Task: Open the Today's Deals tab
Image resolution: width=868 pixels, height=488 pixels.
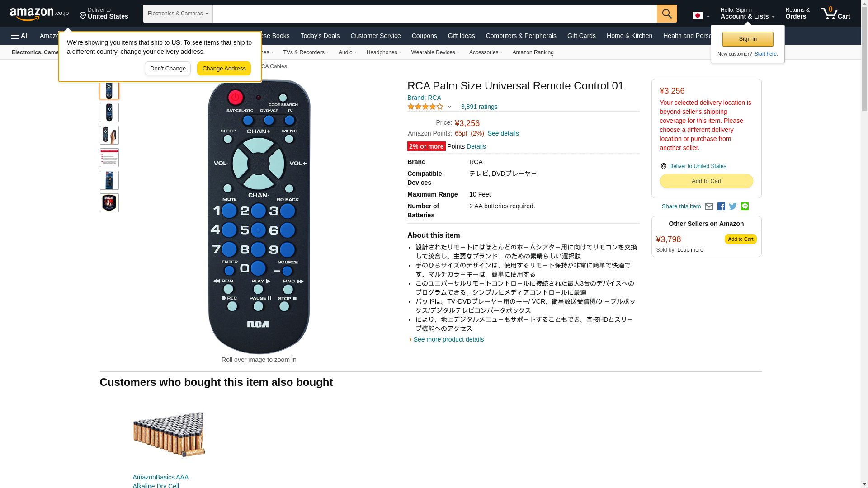Action: [320, 36]
